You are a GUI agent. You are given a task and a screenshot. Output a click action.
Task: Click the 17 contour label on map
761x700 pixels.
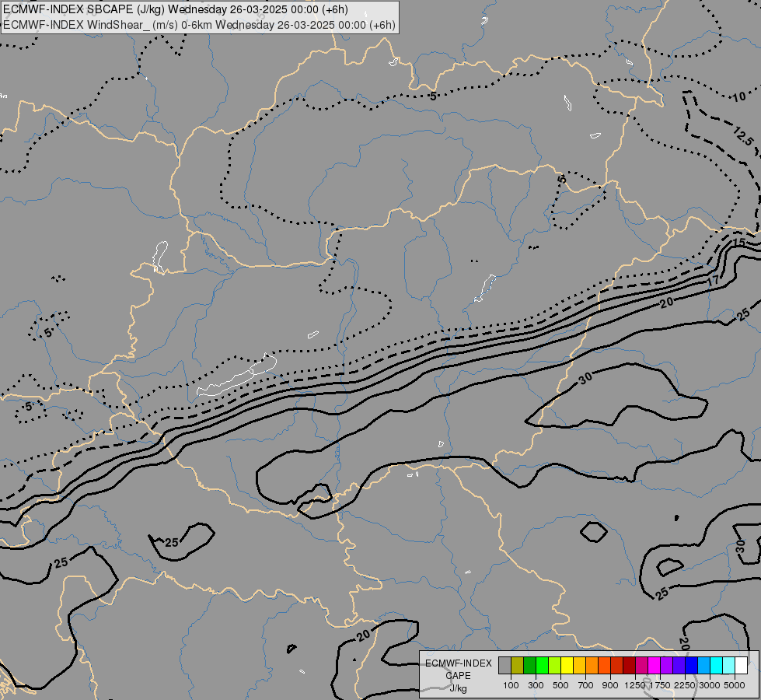pyautogui.click(x=713, y=280)
